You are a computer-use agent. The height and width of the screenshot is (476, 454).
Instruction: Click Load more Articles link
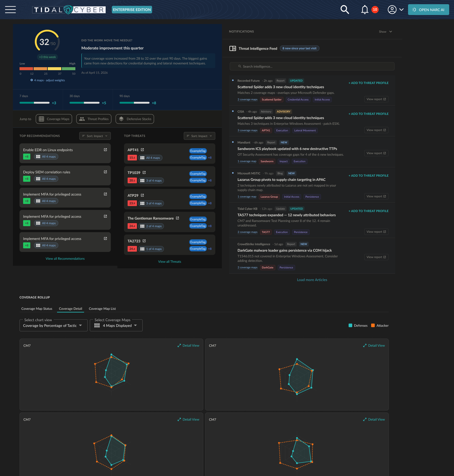(312, 280)
